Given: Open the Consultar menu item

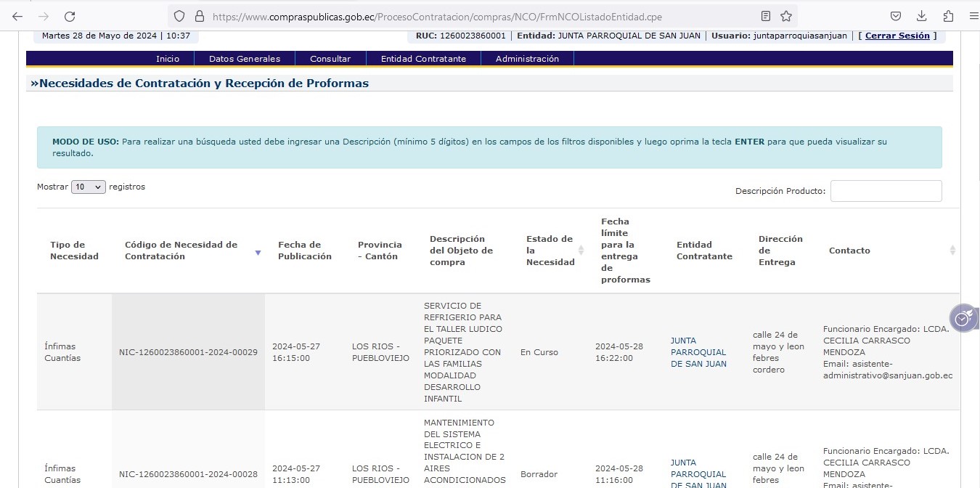Looking at the screenshot, I should [330, 59].
